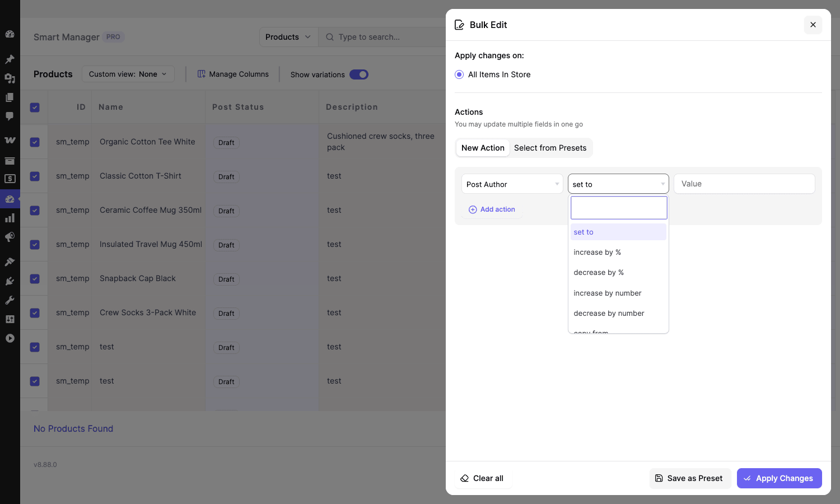Click the Manage Columns icon
Screen dimensions: 840x504
(202, 74)
